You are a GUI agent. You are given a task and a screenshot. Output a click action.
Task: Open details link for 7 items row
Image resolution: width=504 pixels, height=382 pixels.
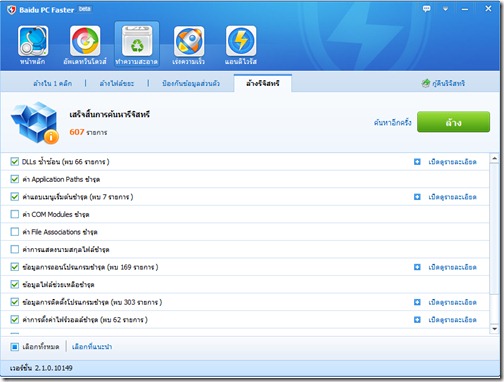(x=452, y=197)
